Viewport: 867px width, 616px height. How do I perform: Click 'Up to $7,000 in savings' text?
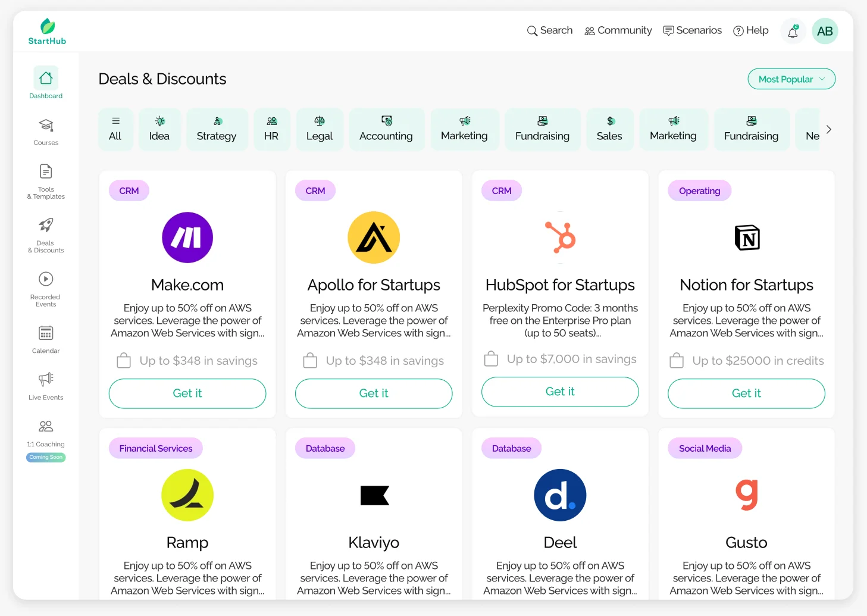click(x=572, y=359)
